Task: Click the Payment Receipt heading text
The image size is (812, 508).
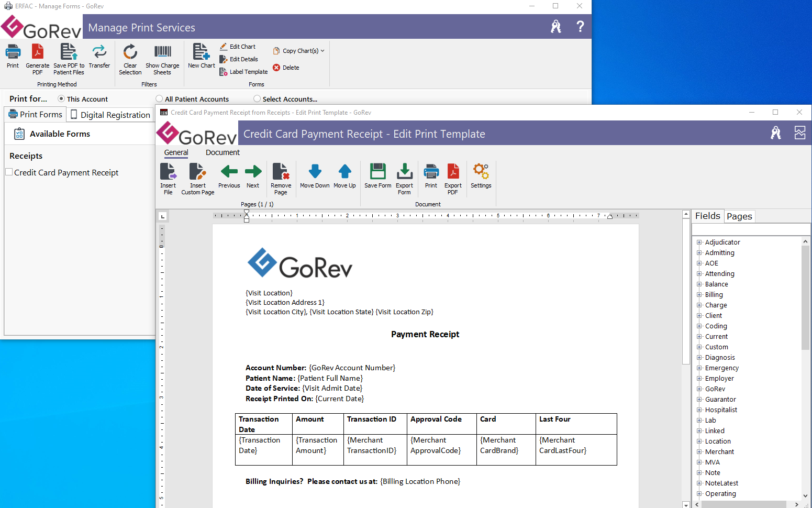Action: (x=425, y=334)
